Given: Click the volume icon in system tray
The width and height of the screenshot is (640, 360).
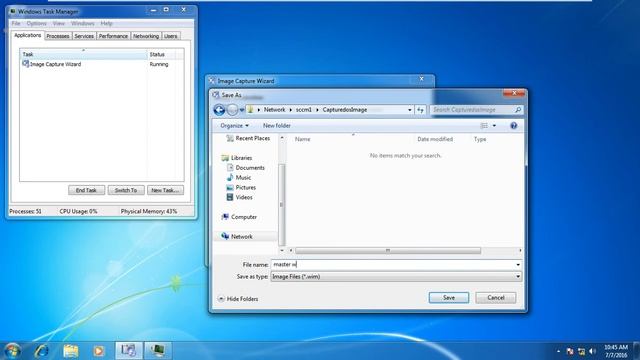Looking at the screenshot, I should pos(593,351).
